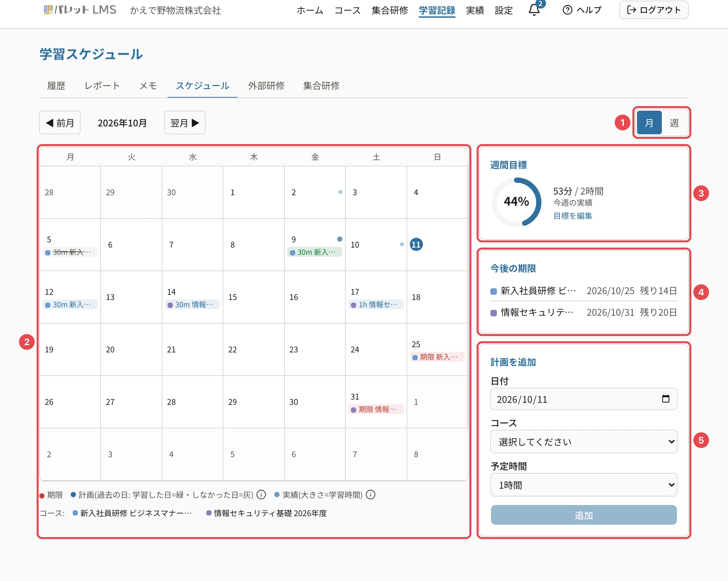Open the 予定時間 dropdown showing 1時間
The image size is (728, 581).
584,485
